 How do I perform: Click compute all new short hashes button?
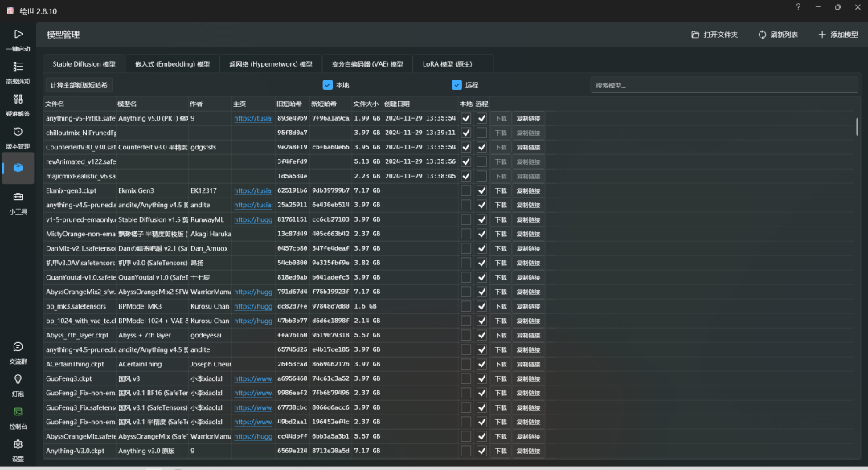79,85
